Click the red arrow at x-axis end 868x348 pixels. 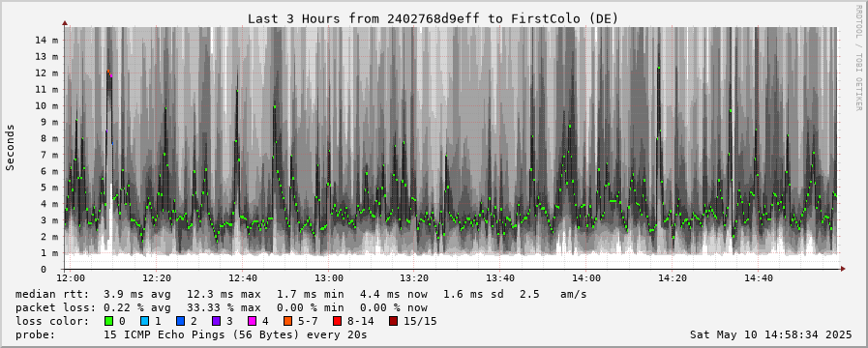(843, 269)
